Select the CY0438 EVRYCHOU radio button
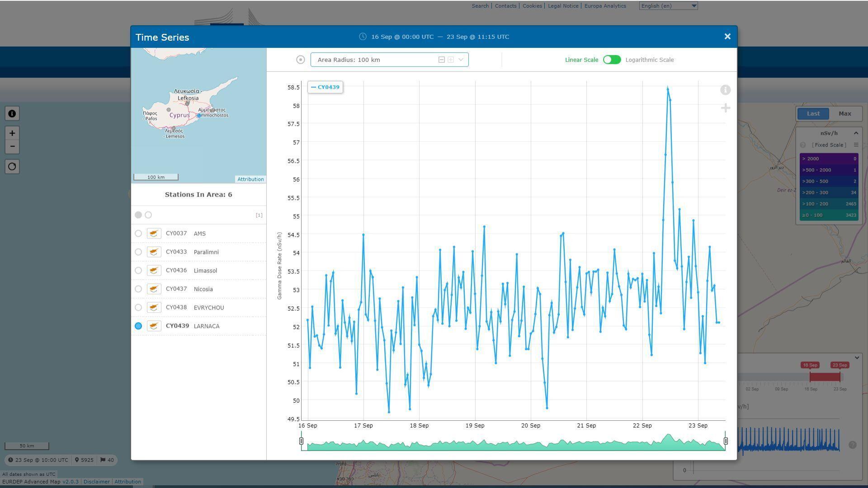The height and width of the screenshot is (488, 868). pyautogui.click(x=138, y=308)
